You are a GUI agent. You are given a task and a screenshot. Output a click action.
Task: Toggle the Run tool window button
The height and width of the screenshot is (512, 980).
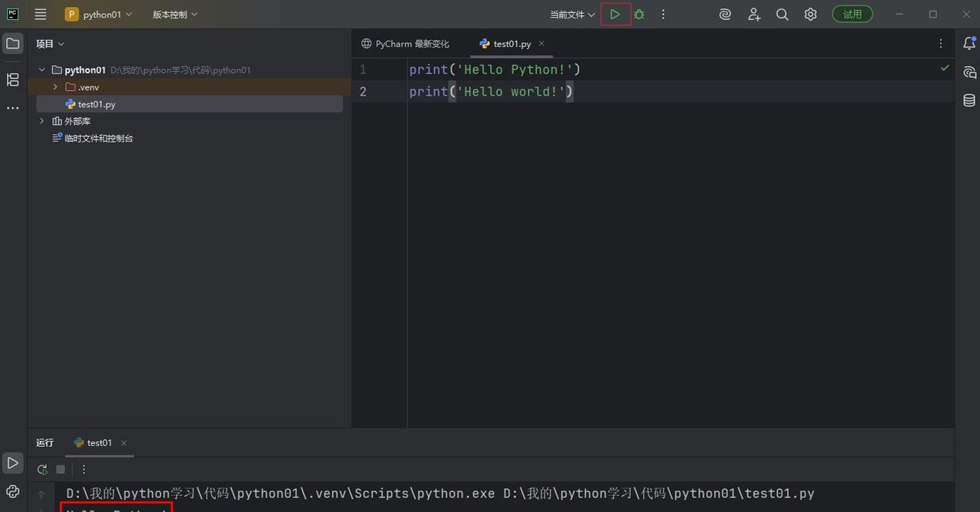[x=13, y=463]
